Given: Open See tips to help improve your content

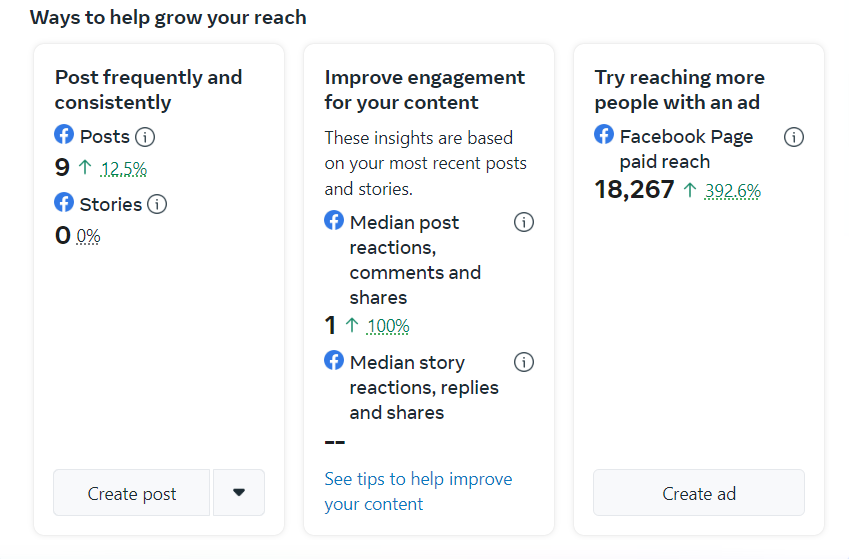Looking at the screenshot, I should [x=418, y=491].
